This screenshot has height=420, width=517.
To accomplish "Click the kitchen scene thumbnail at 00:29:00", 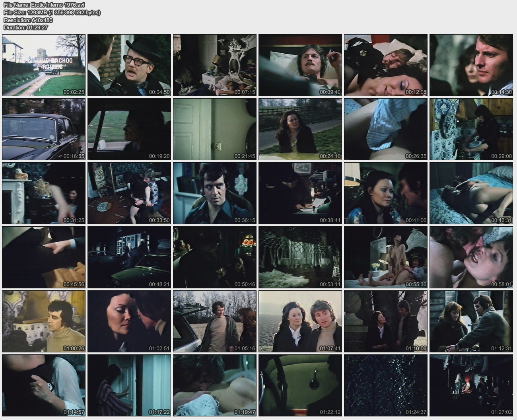I will [x=471, y=129].
